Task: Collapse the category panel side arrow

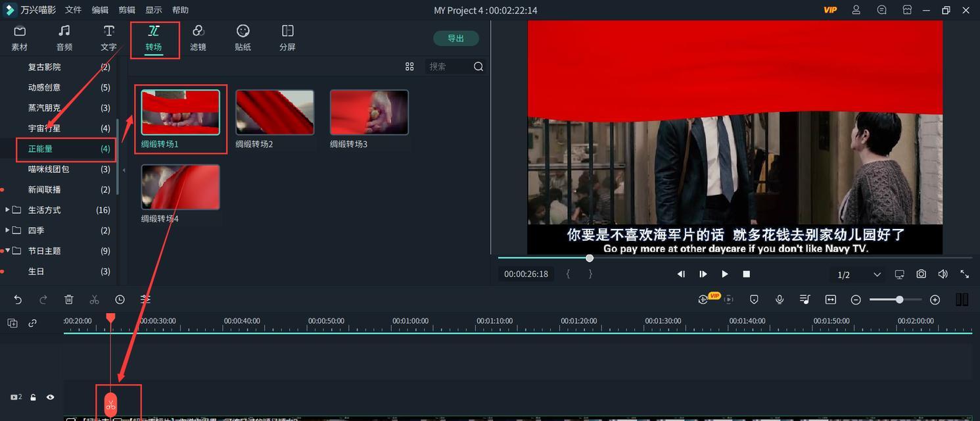Action: [x=124, y=170]
